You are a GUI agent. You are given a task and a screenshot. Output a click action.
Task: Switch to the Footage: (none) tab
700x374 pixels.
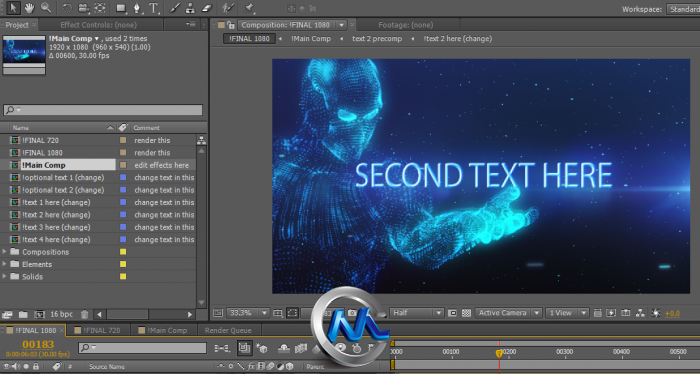(x=405, y=25)
